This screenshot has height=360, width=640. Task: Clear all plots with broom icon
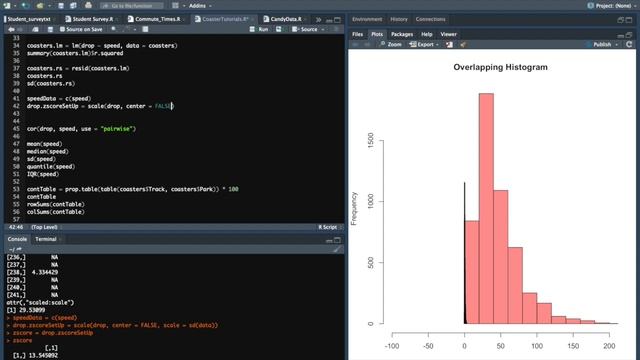(463, 44)
